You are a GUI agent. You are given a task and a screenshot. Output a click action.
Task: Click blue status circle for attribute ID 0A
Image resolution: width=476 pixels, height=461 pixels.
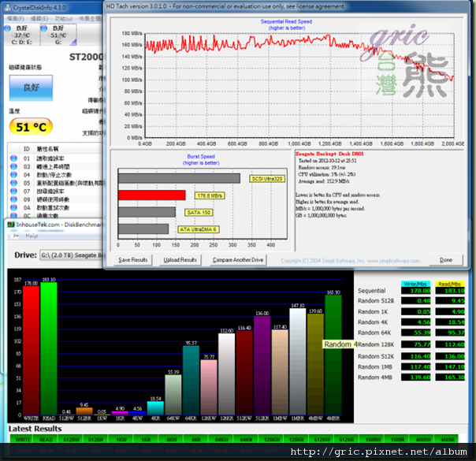pos(13,207)
